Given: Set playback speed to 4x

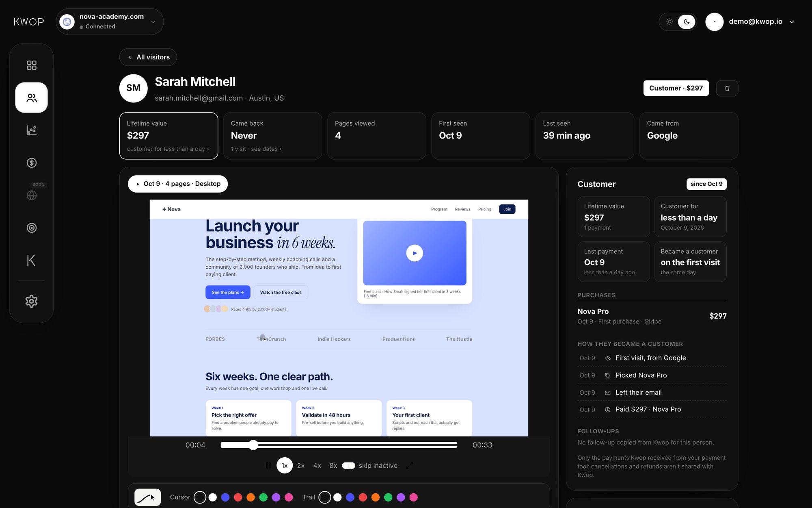Looking at the screenshot, I should coord(317,465).
